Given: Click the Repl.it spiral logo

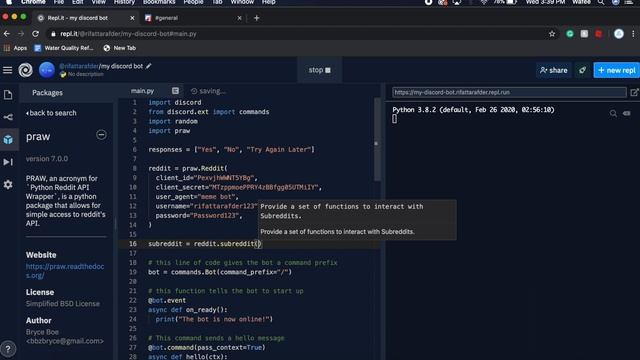Looking at the screenshot, I should tap(25, 70).
